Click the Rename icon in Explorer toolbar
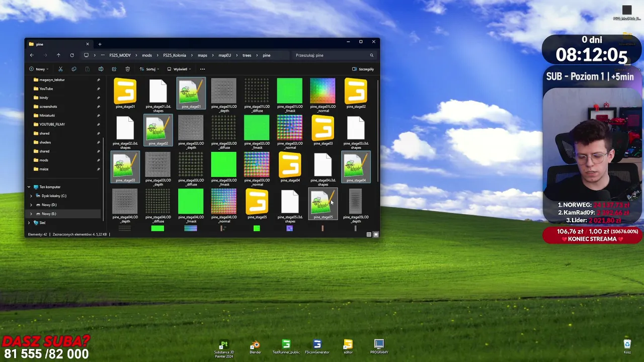Image resolution: width=644 pixels, height=362 pixels. point(101,69)
